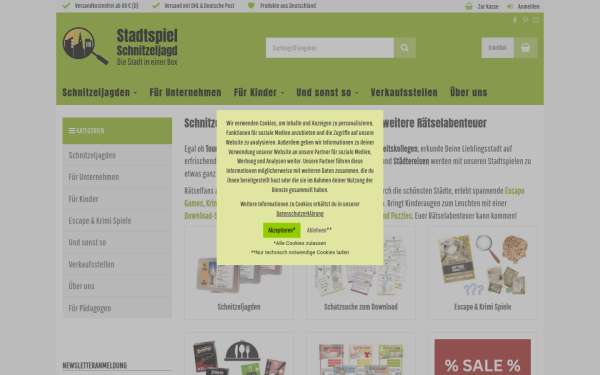The image size is (600, 375).
Task: Open the Datenschutzerklärung link
Action: point(300,214)
